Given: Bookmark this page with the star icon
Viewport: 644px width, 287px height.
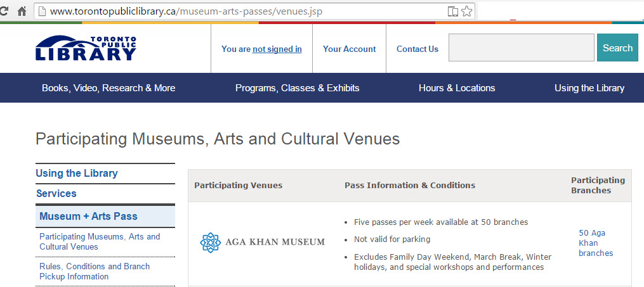Looking at the screenshot, I should pyautogui.click(x=467, y=11).
